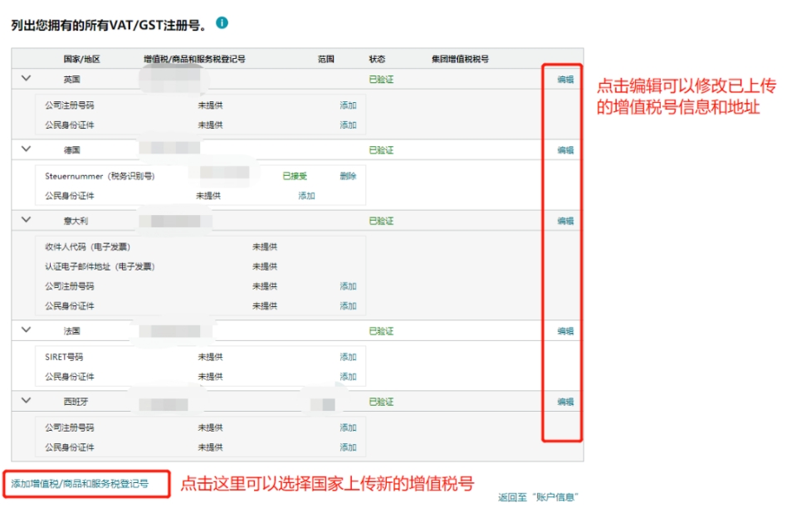Click 编辑 for the 德国 row

565,150
